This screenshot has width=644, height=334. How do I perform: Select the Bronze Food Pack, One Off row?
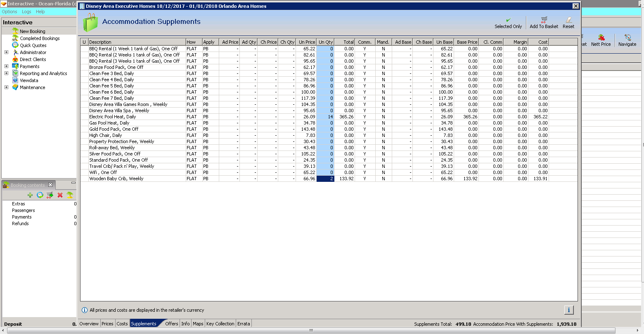pyautogui.click(x=314, y=67)
